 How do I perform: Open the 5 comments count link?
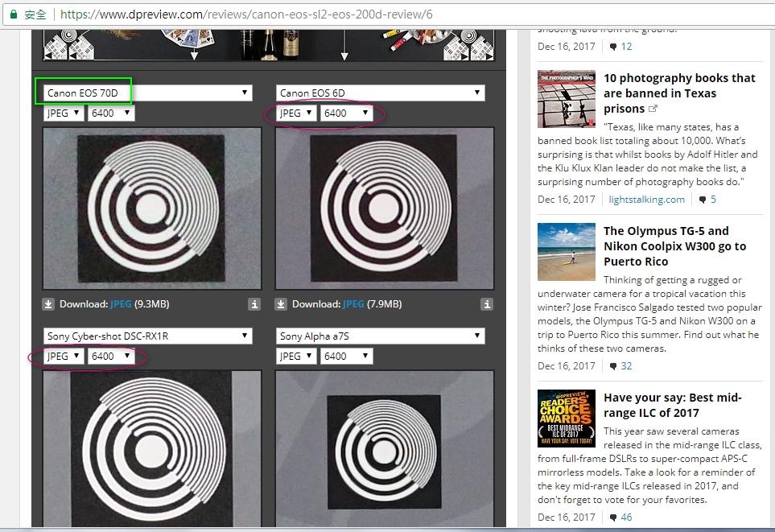pos(713,200)
